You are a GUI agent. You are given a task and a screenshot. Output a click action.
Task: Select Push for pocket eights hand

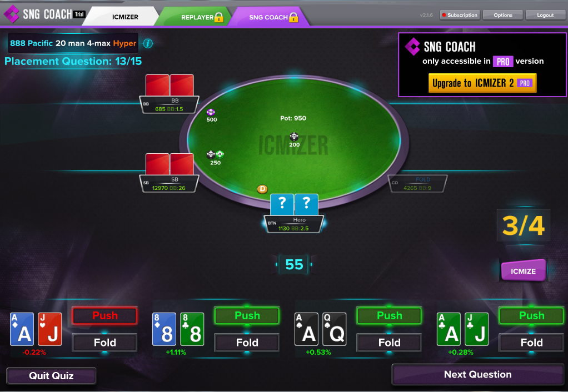pyautogui.click(x=247, y=315)
